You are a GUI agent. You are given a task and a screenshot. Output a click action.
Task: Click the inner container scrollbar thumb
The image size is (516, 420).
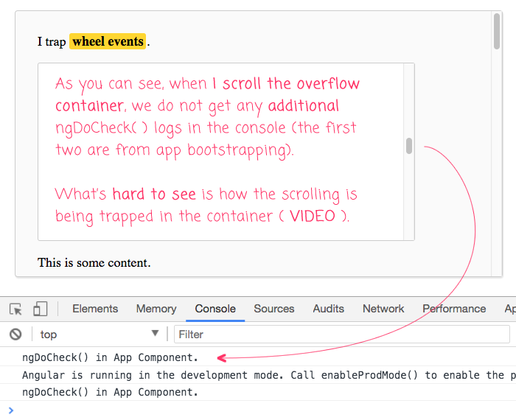click(409, 146)
